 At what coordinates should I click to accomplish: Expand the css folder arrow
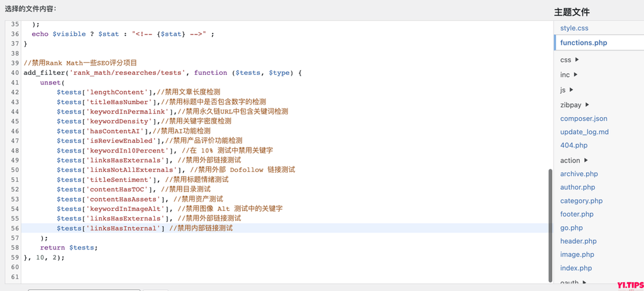577,60
